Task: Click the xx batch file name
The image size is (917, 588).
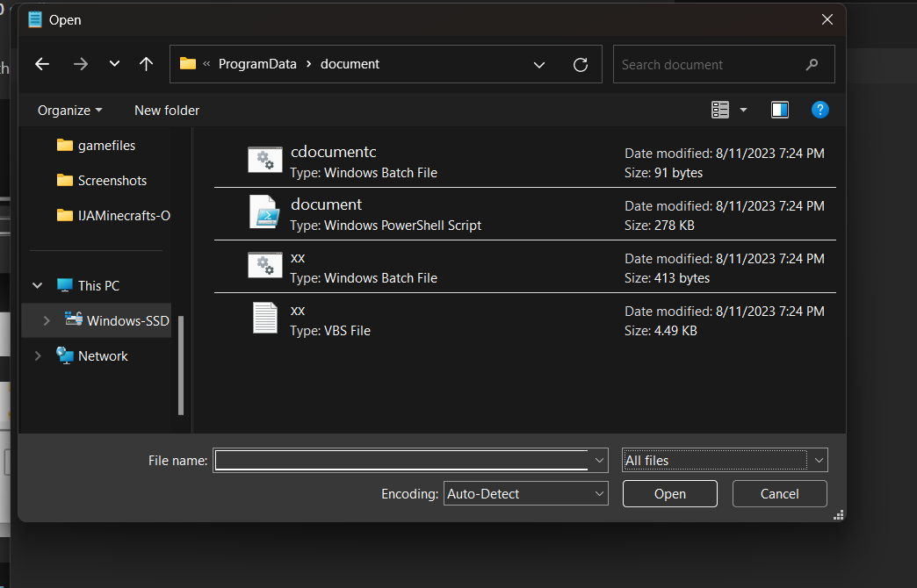Action: point(298,258)
